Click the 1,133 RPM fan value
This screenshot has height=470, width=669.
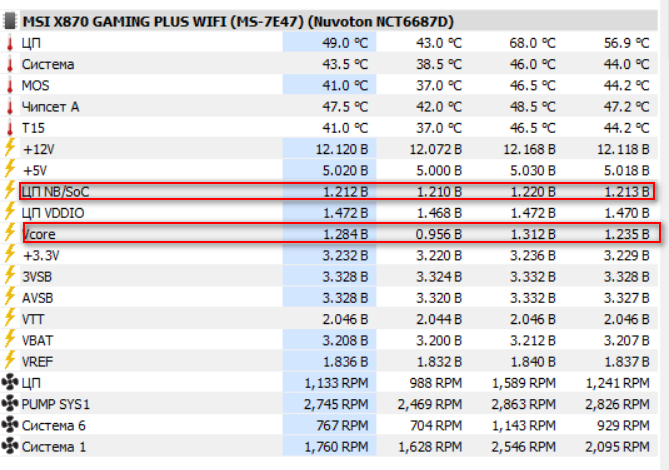[336, 383]
